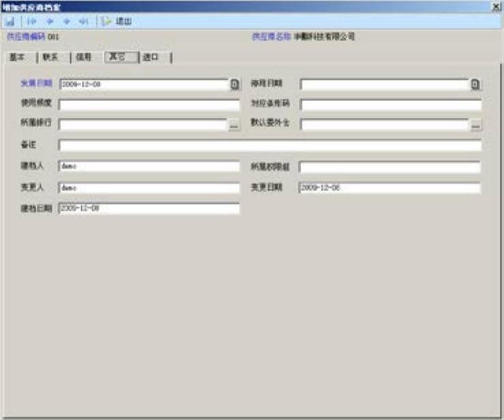Focus the 对应条形码 input field
Screen dimensions: 504x420
[391, 104]
